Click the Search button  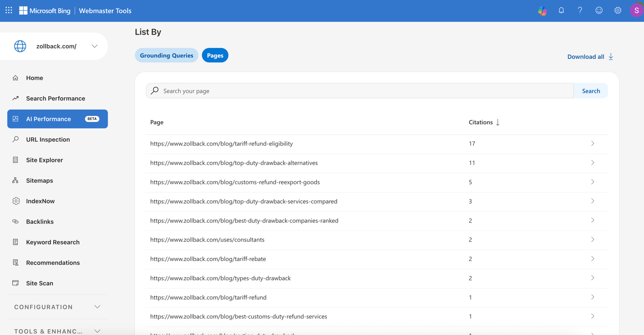click(x=591, y=91)
